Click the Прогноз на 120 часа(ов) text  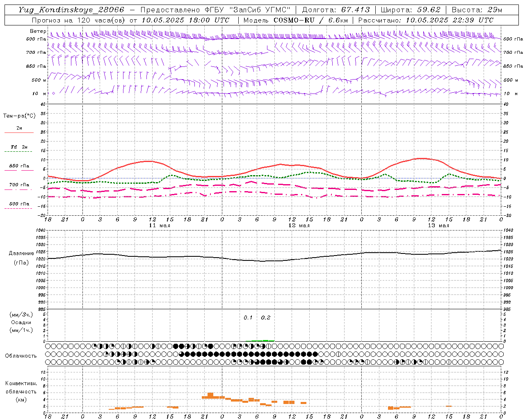pos(79,20)
